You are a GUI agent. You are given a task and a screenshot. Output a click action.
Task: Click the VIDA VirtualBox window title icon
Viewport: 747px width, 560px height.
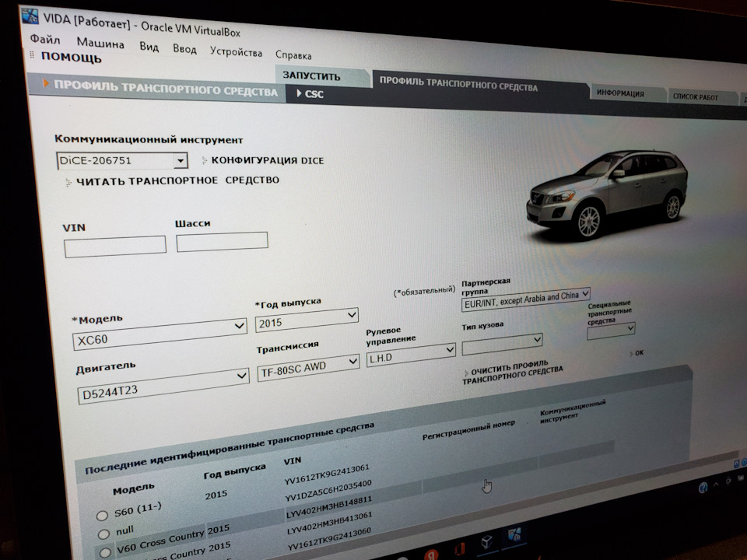(x=30, y=16)
